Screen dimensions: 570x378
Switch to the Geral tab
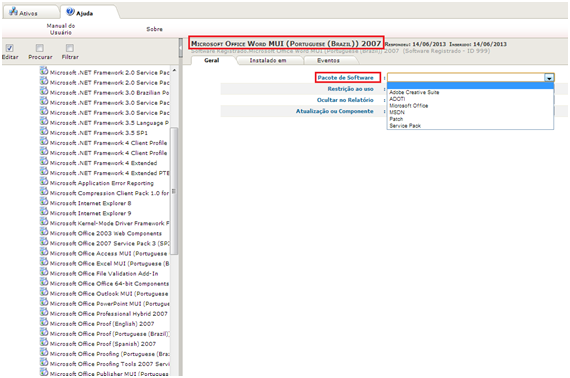[x=212, y=60]
